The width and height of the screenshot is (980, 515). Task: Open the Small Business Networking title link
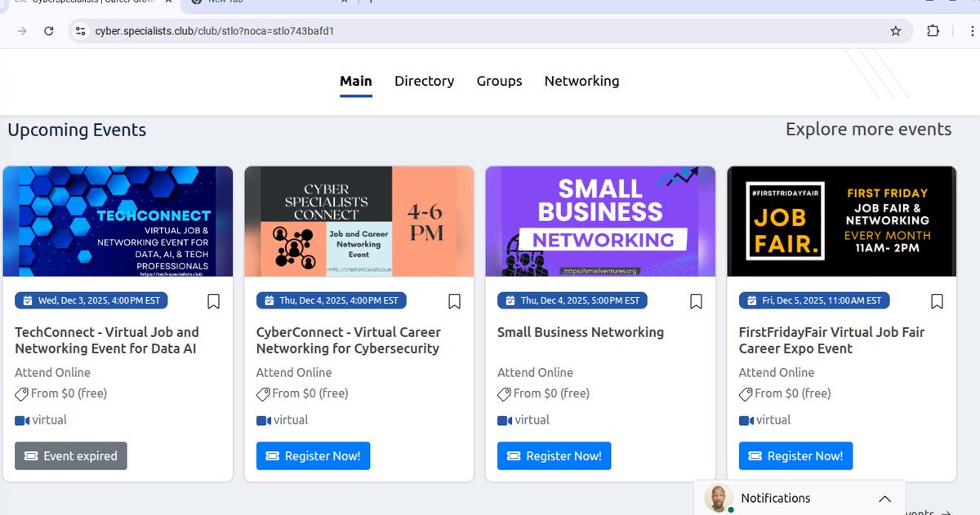click(x=581, y=332)
